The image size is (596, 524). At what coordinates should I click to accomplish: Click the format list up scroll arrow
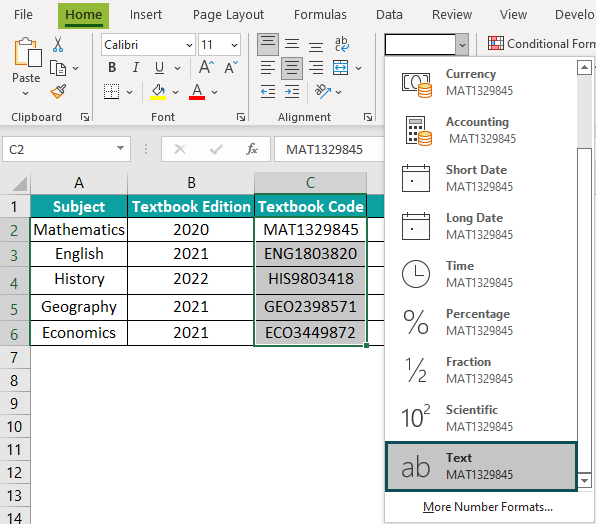(584, 68)
